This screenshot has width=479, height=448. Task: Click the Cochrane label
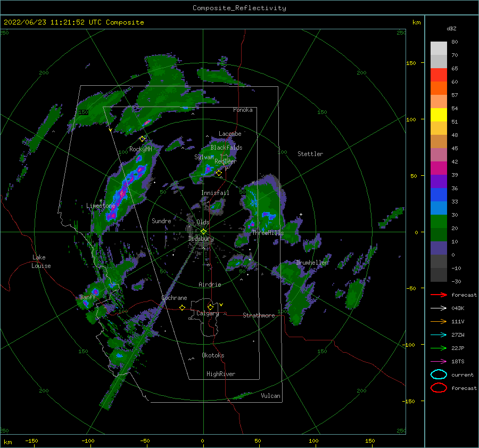(174, 298)
